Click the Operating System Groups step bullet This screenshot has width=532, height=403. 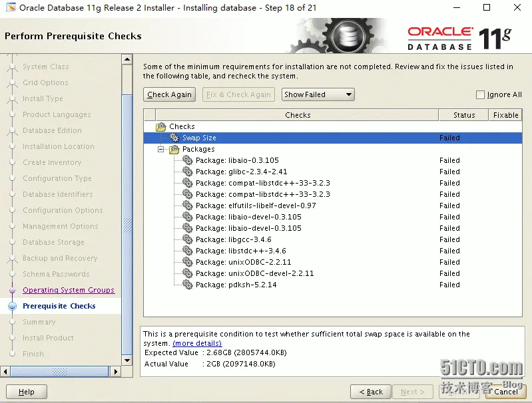point(12,290)
